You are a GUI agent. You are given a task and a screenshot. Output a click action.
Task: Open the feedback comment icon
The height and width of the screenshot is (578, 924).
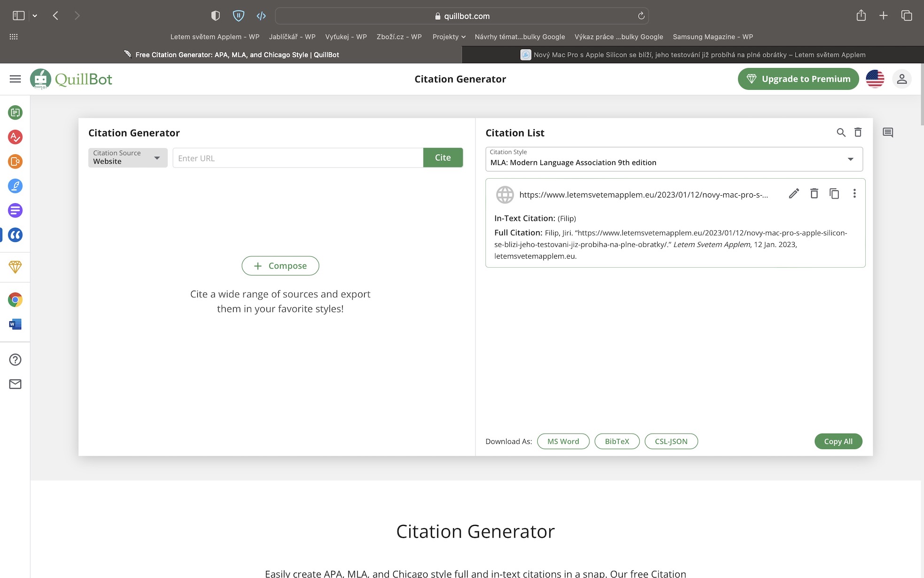point(888,133)
